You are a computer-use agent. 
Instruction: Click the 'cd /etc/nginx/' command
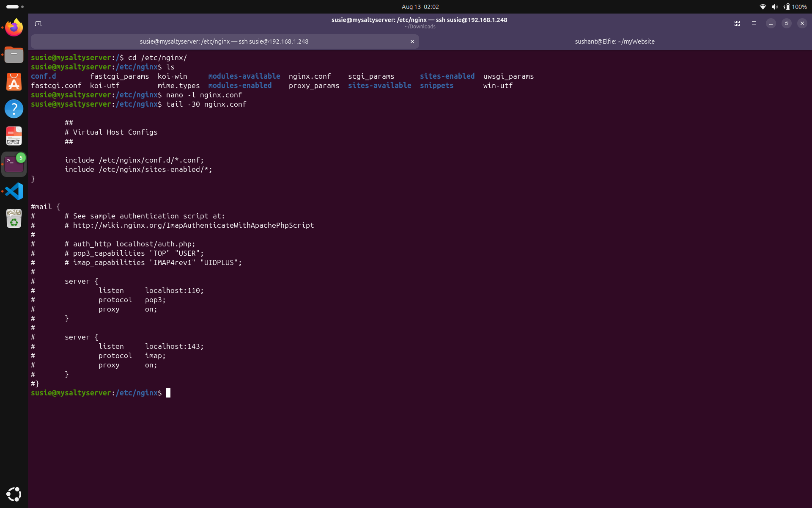(x=157, y=58)
